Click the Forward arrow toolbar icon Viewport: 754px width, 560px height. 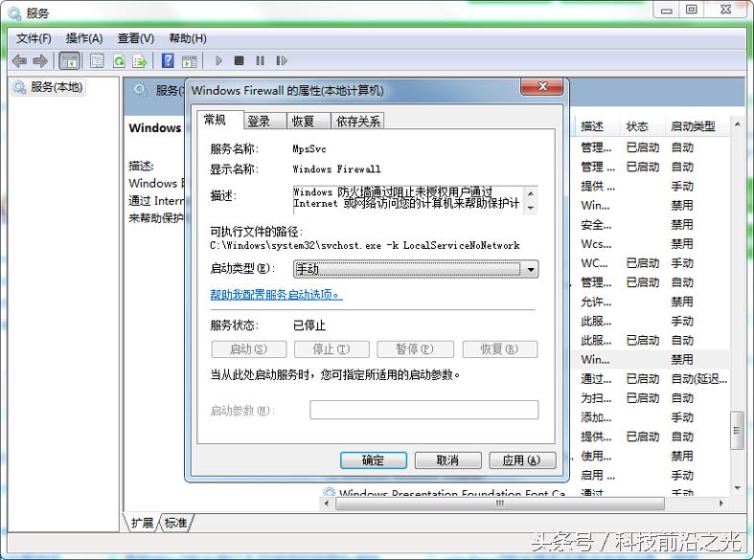[40, 61]
